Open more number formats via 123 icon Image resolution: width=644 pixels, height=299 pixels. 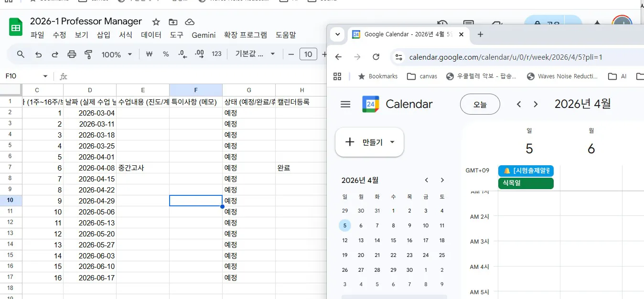(x=216, y=54)
